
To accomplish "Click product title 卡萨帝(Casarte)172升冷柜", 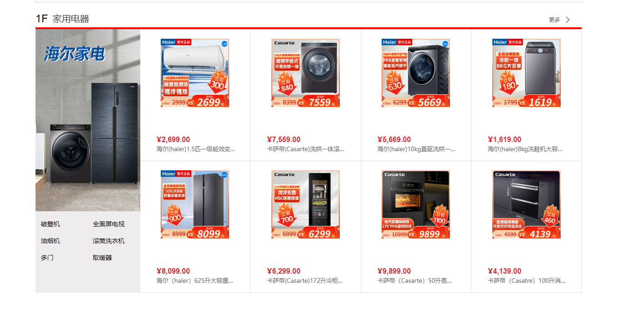I will pyautogui.click(x=305, y=280).
